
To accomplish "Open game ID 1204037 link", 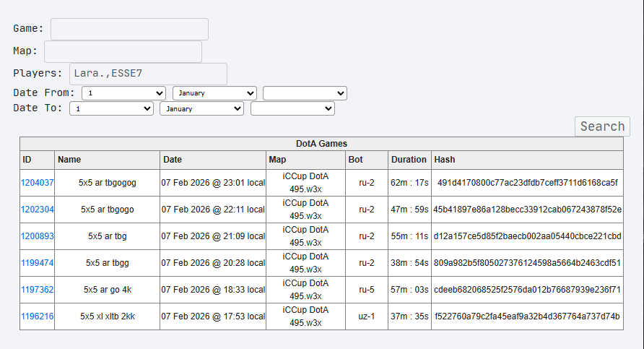I will tap(38, 183).
